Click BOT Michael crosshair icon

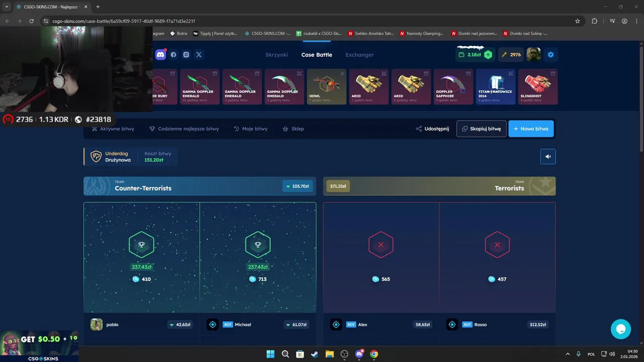213,324
